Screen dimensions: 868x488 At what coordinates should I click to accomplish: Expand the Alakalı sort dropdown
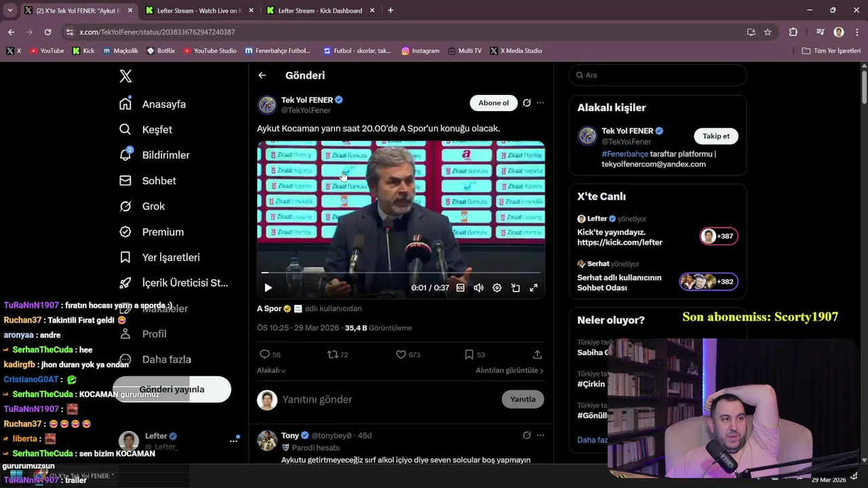271,371
